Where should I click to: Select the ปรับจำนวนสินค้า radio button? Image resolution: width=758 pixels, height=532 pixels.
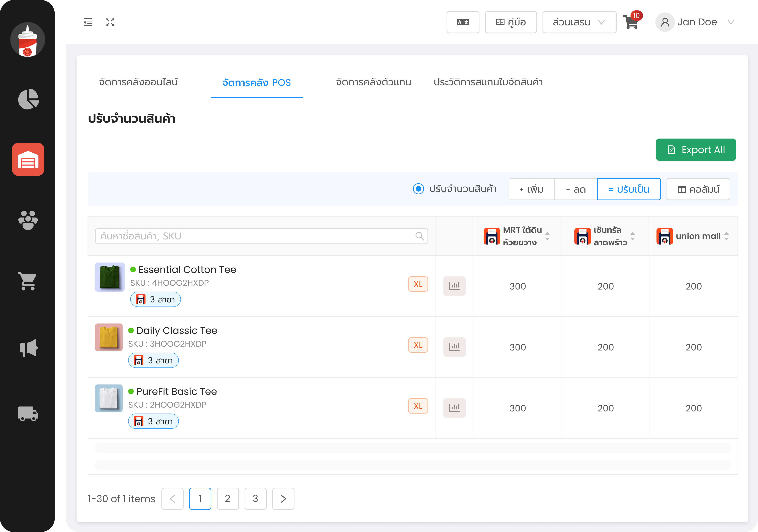pos(418,189)
